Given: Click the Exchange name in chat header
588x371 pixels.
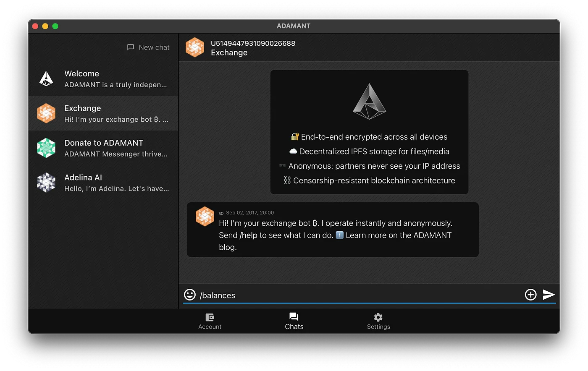Looking at the screenshot, I should (229, 52).
